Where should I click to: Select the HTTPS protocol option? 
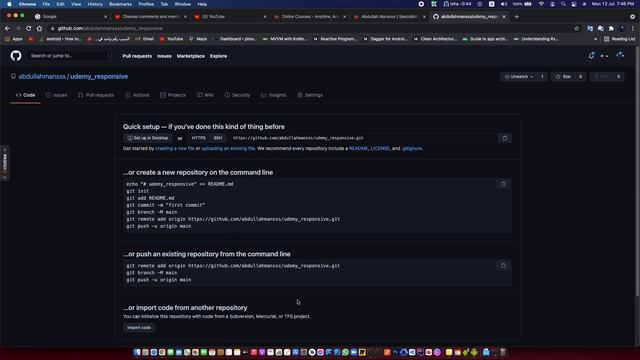click(199, 138)
